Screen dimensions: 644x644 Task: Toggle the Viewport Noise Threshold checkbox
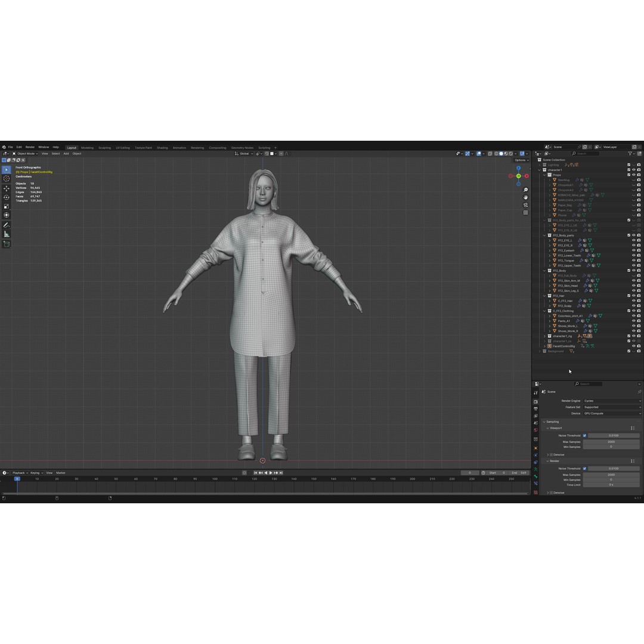click(584, 435)
